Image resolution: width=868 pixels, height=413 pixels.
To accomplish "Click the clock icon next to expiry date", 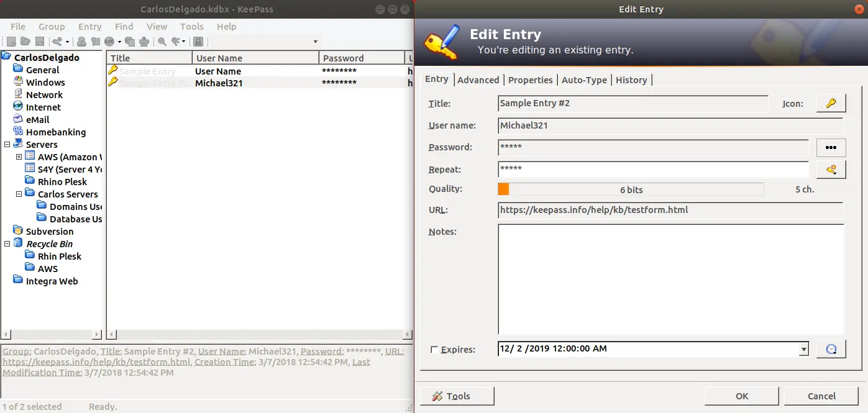I will (x=831, y=349).
